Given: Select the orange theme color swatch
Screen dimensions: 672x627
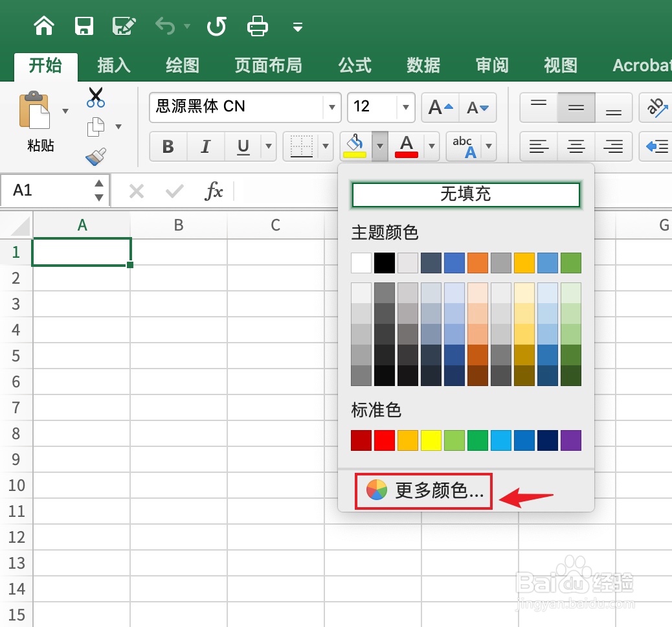Looking at the screenshot, I should (478, 263).
